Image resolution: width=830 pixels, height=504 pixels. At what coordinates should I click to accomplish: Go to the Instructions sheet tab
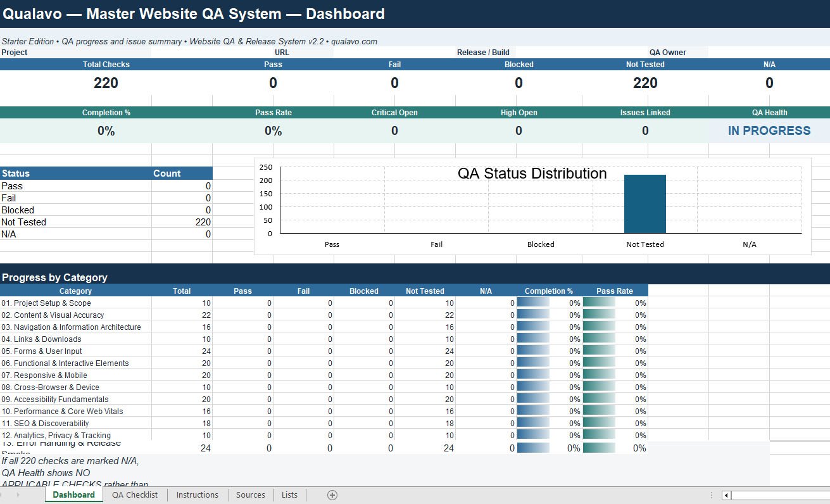point(198,495)
